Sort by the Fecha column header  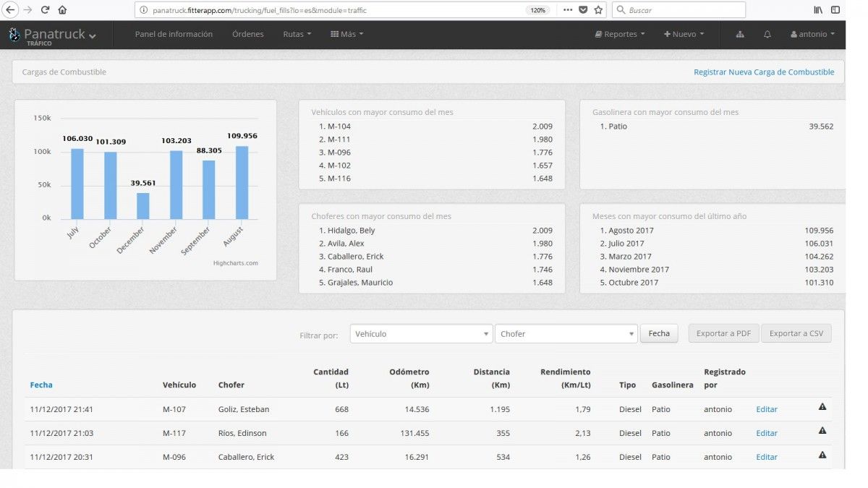coord(41,385)
